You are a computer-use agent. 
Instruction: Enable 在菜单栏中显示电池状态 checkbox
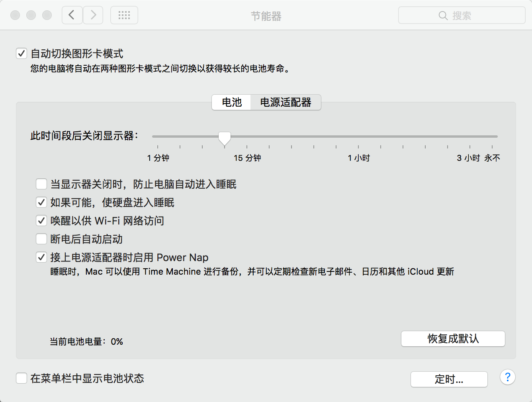(x=22, y=378)
